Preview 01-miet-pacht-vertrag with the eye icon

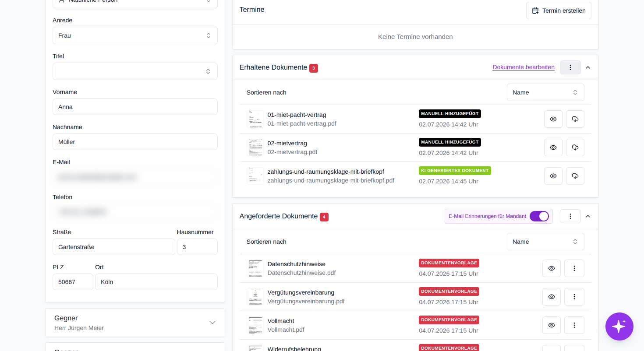[x=553, y=119]
